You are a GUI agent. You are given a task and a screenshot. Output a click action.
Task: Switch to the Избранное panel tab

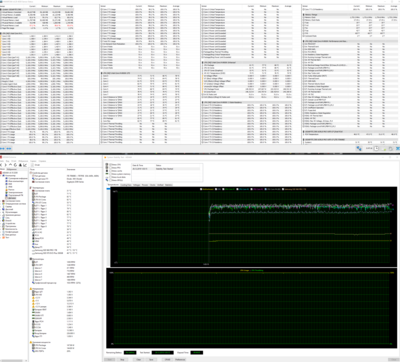click(12, 169)
